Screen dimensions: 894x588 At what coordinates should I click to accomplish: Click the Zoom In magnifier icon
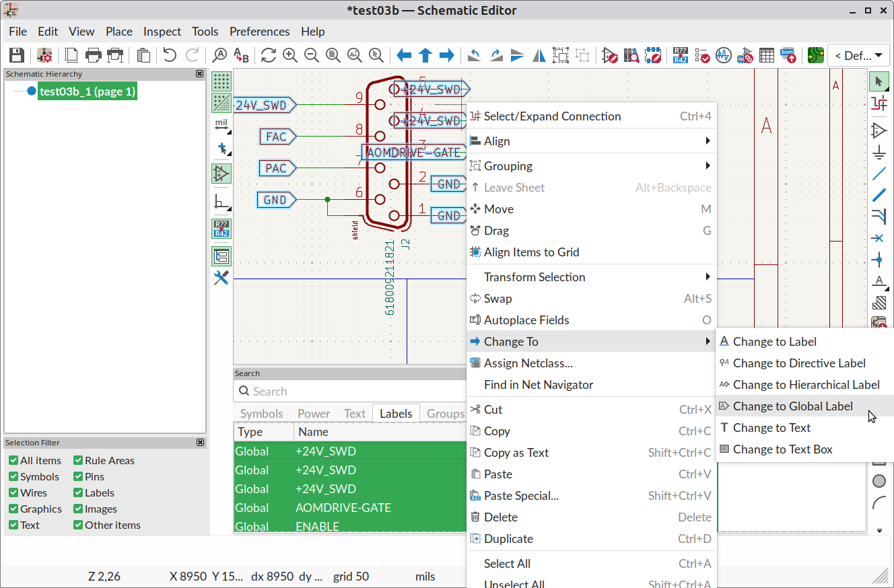point(290,55)
